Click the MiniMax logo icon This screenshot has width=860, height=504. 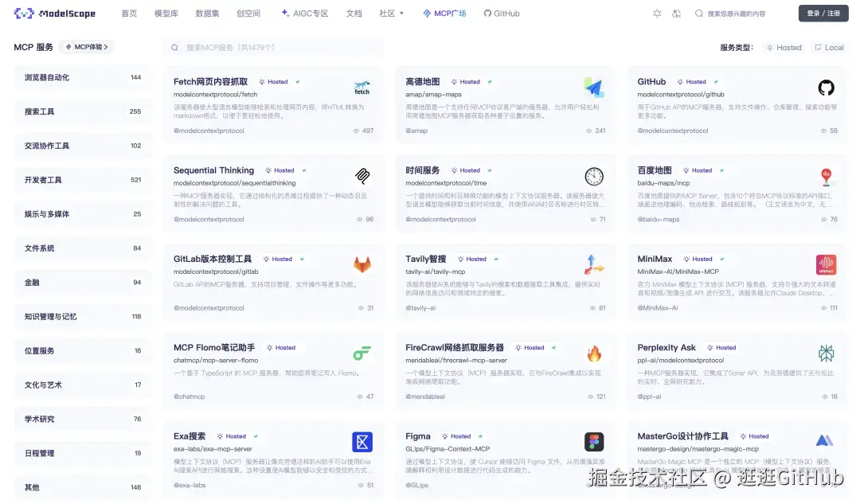(826, 265)
